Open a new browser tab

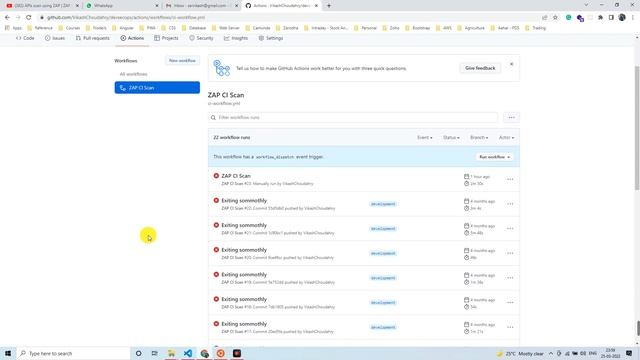(329, 6)
